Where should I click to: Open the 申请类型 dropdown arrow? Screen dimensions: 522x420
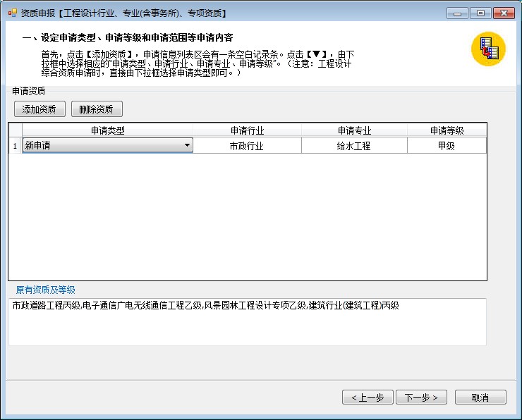tap(187, 145)
